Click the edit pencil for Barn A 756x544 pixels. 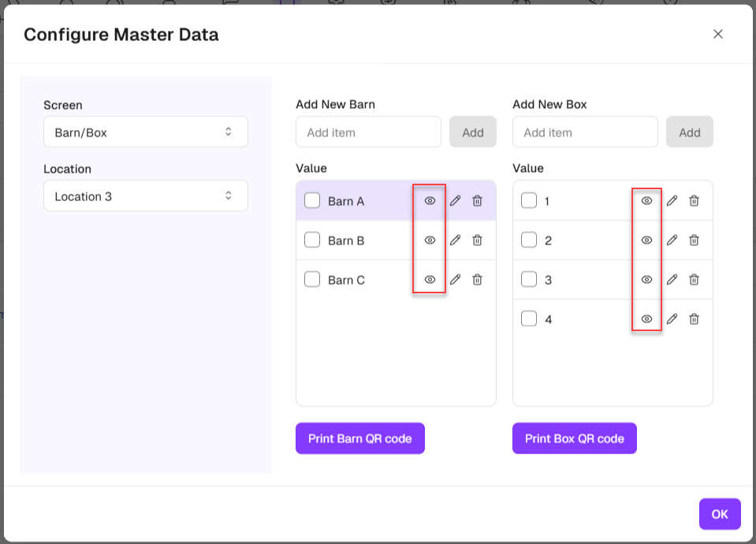pyautogui.click(x=455, y=201)
